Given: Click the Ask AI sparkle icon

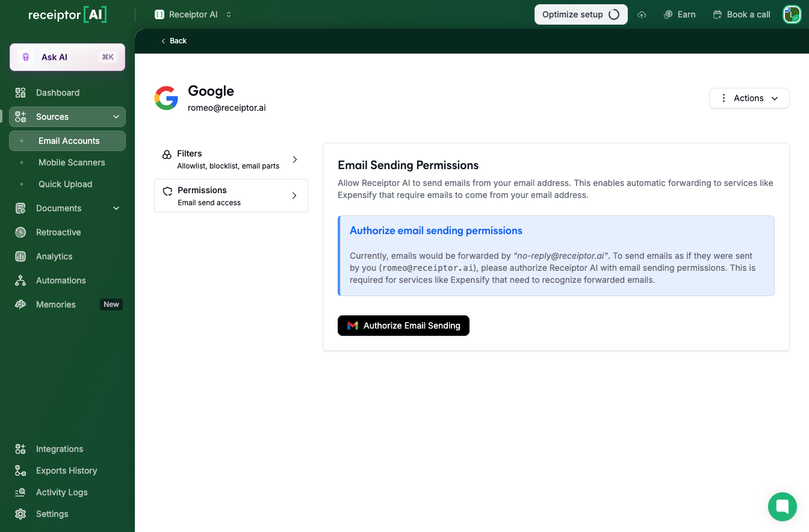Looking at the screenshot, I should pyautogui.click(x=26, y=57).
